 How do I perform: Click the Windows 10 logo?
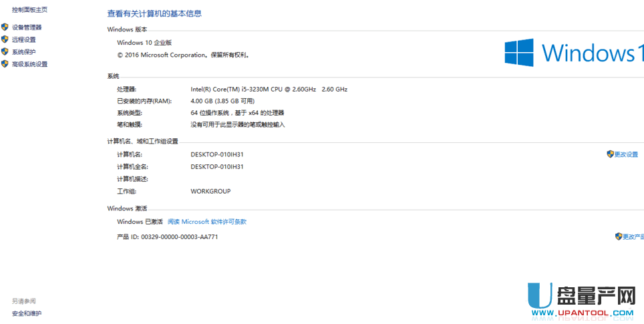(x=574, y=53)
